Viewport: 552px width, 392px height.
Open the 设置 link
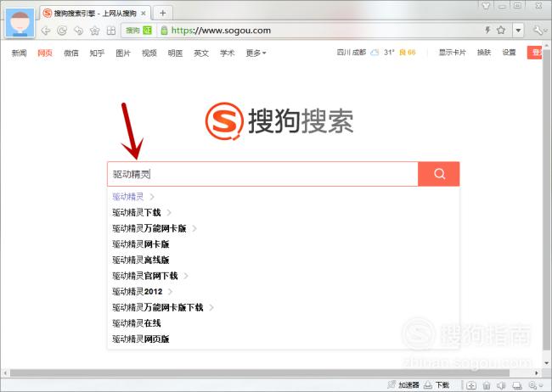click(x=509, y=53)
